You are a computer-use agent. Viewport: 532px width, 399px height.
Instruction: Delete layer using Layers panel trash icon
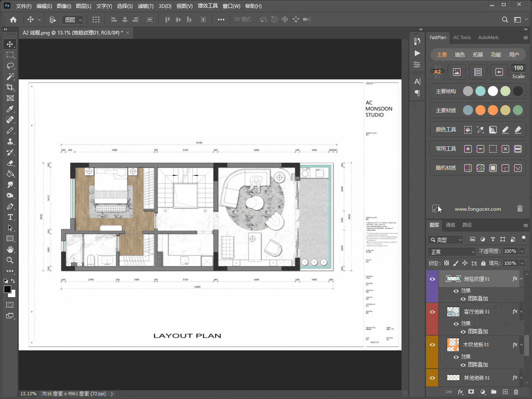516,392
